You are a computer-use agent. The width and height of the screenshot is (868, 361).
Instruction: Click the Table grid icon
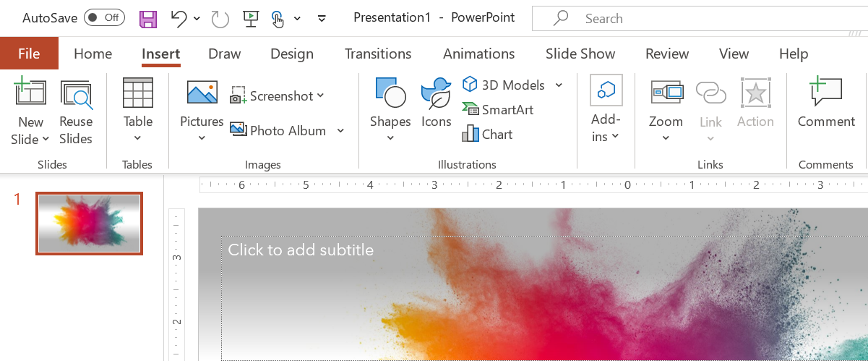(137, 93)
